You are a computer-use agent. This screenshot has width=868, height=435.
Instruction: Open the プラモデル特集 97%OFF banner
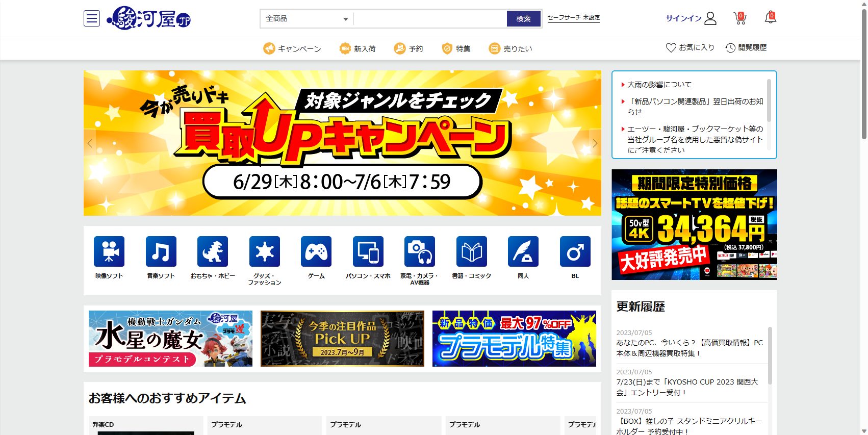pos(514,339)
